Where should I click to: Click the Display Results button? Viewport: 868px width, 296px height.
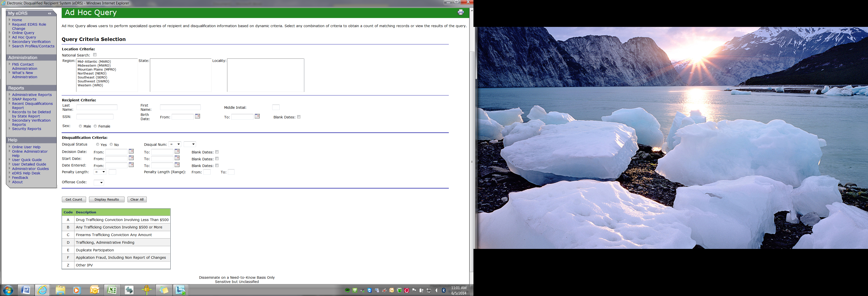(x=107, y=199)
